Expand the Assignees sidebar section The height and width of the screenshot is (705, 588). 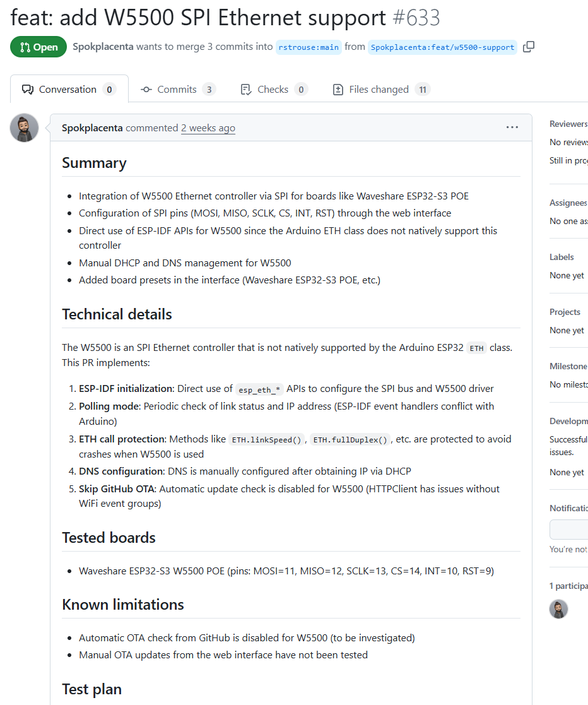(568, 203)
